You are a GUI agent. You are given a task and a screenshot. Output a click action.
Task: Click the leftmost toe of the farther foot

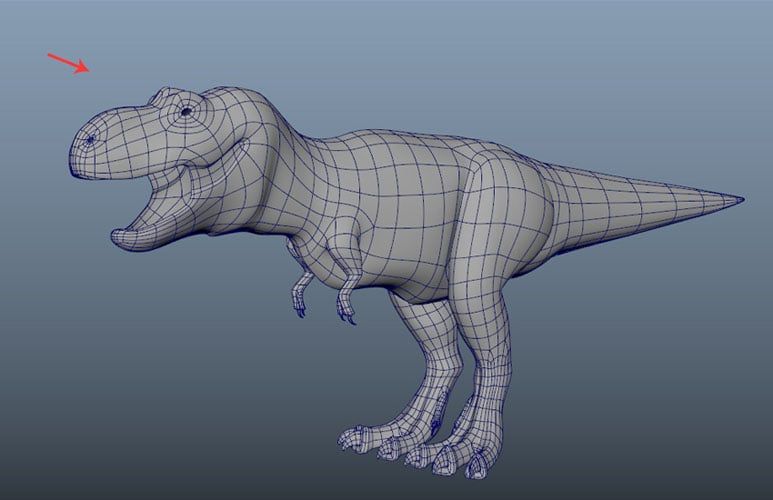351,438
